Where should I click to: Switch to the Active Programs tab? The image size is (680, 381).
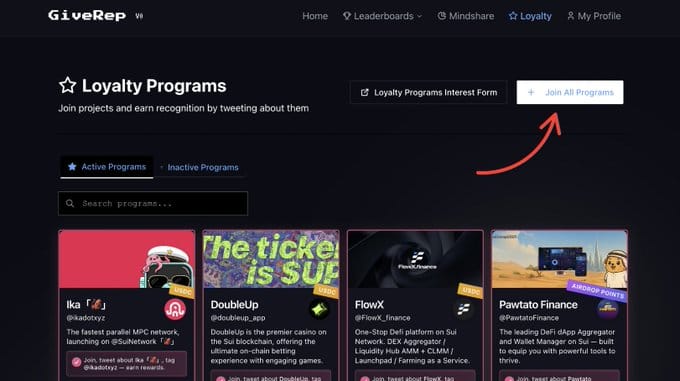coord(107,167)
